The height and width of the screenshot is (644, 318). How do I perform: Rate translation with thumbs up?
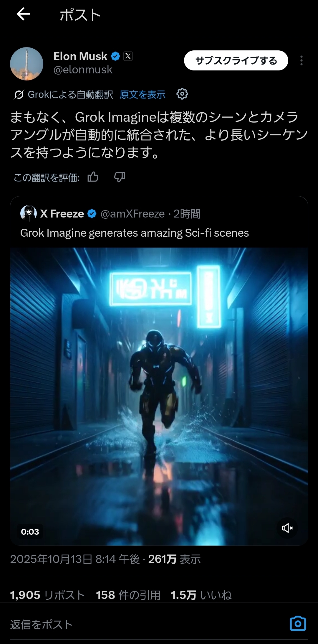point(93,177)
